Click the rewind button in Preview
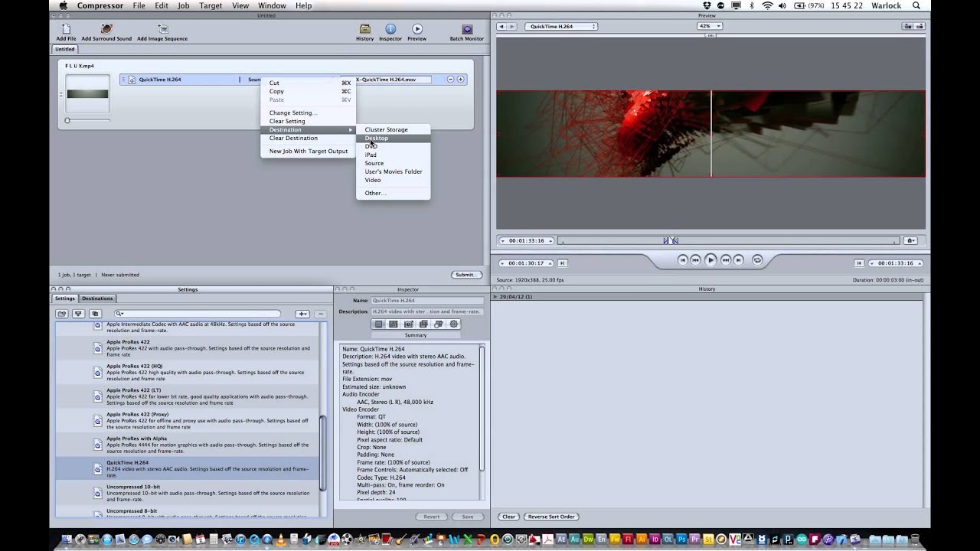This screenshot has width=980, height=551. tap(695, 260)
